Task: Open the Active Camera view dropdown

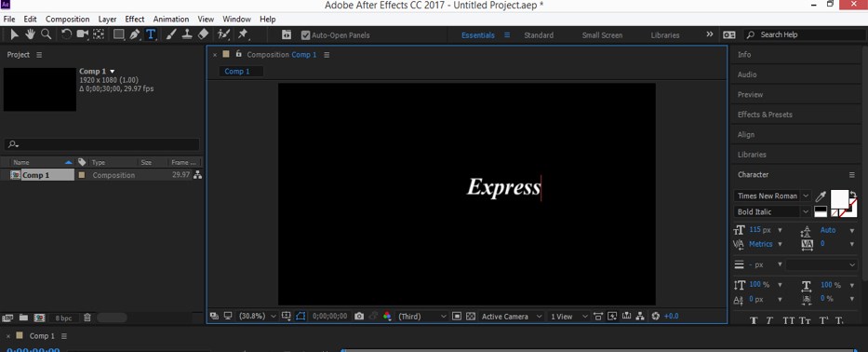Action: 512,316
